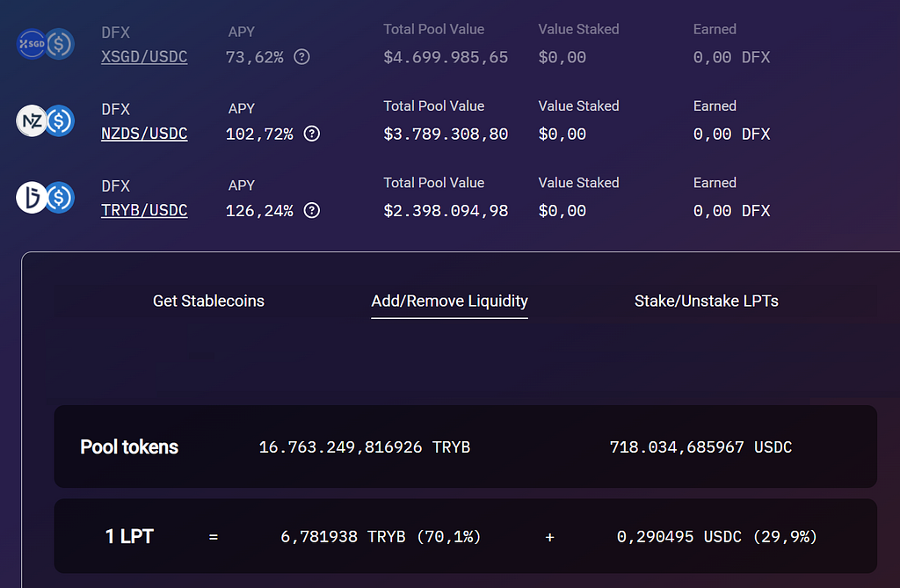Image resolution: width=900 pixels, height=588 pixels.
Task: Open APY help icon beside 126,24%
Action: pos(312,211)
